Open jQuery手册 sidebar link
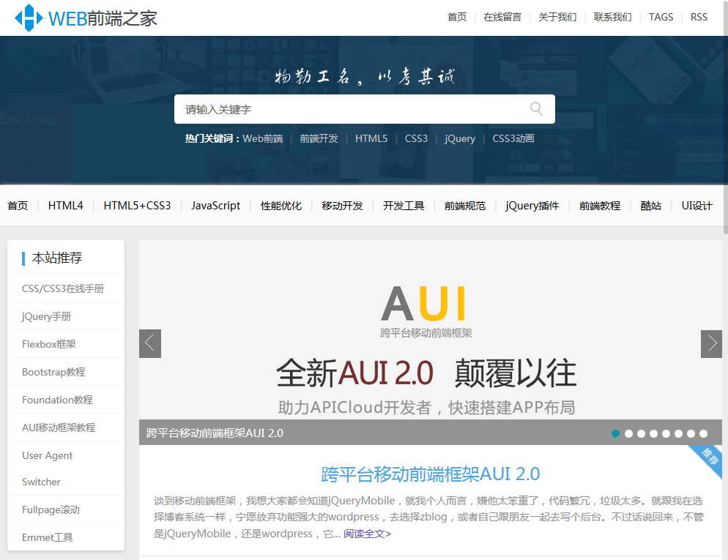 pyautogui.click(x=46, y=316)
